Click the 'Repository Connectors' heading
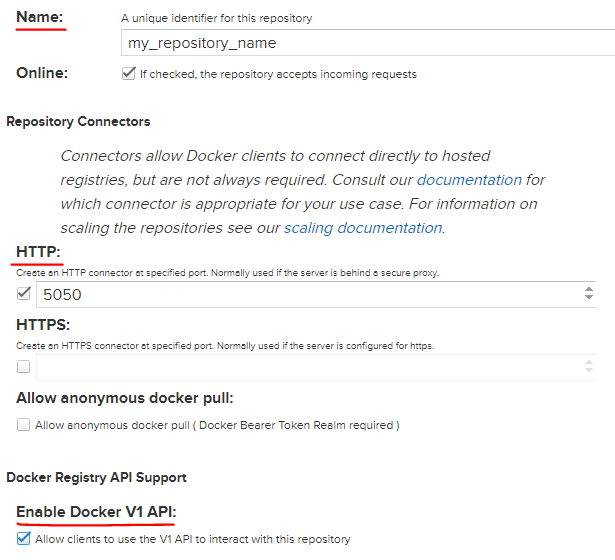 tap(78, 121)
